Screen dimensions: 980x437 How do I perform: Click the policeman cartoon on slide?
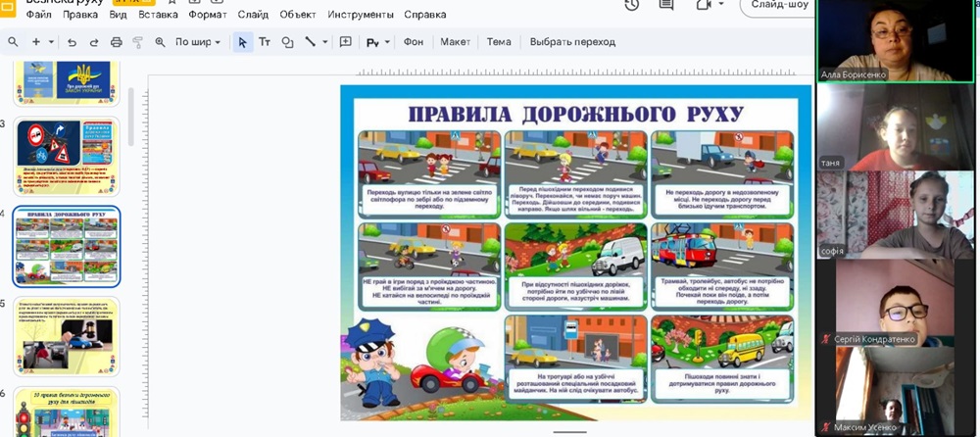371,362
